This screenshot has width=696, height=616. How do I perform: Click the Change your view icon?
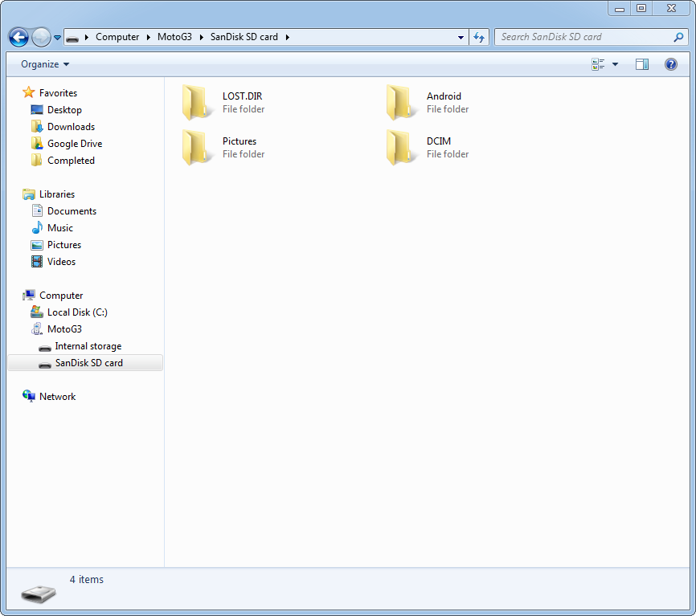(x=598, y=64)
